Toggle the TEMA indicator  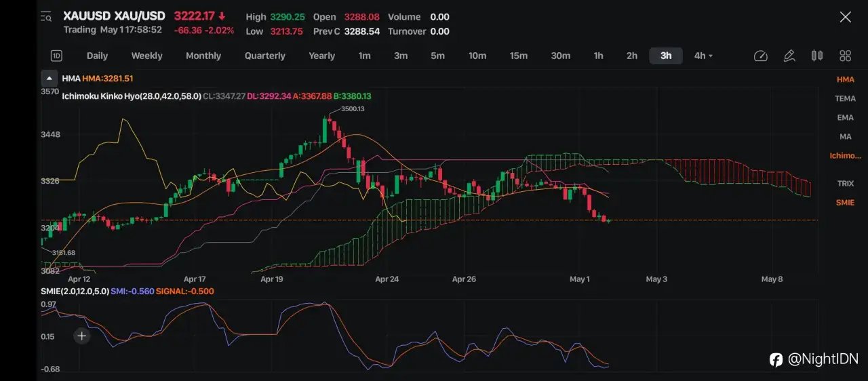click(x=845, y=98)
